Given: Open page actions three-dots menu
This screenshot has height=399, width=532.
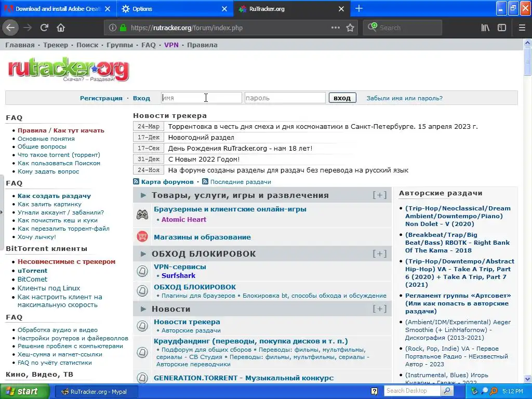Looking at the screenshot, I should (336, 28).
